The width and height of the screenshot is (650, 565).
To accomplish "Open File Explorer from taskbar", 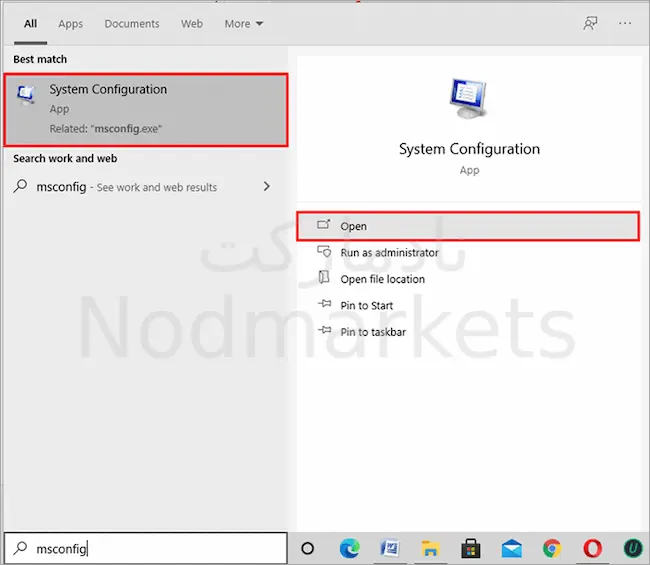I will pyautogui.click(x=430, y=548).
